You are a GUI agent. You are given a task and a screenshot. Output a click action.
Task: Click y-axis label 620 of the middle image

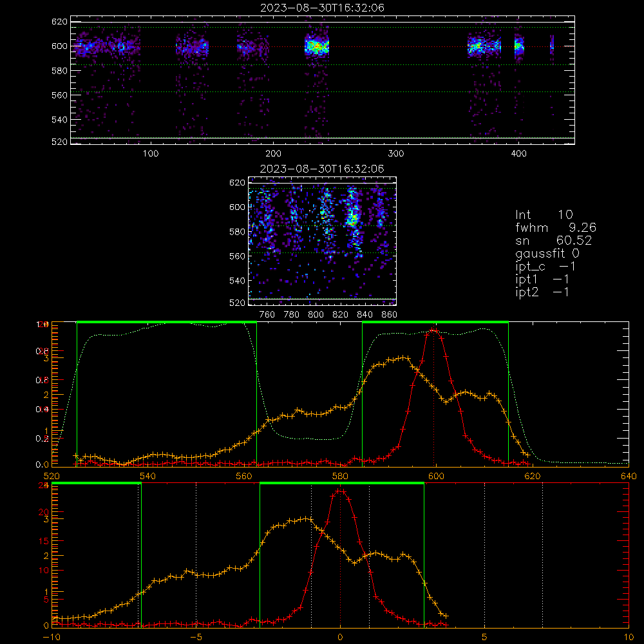click(x=238, y=183)
